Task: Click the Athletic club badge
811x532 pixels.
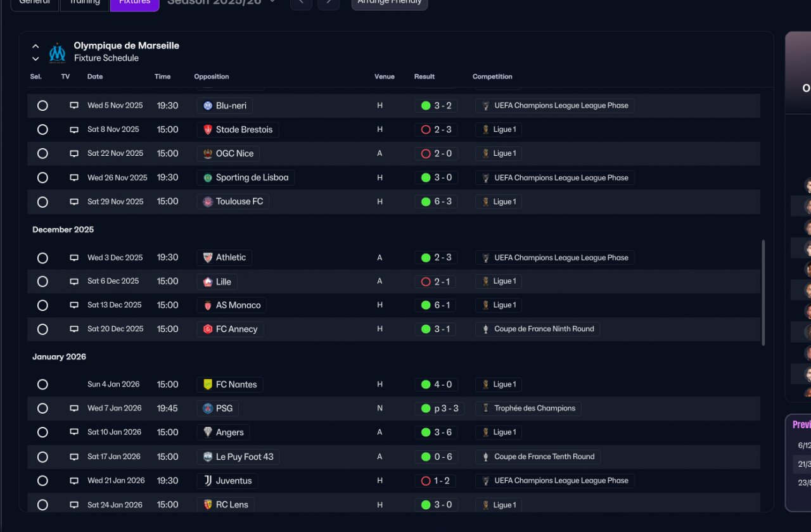Action: (208, 258)
